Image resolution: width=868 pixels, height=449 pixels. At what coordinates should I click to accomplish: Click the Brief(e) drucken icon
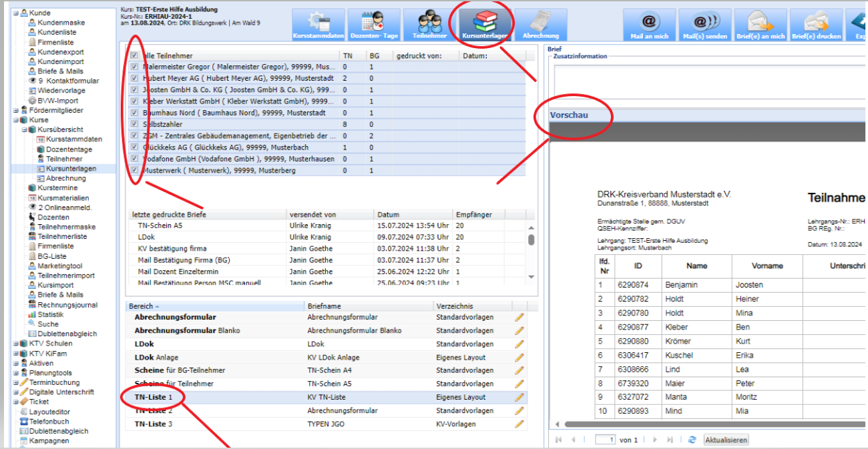point(816,25)
